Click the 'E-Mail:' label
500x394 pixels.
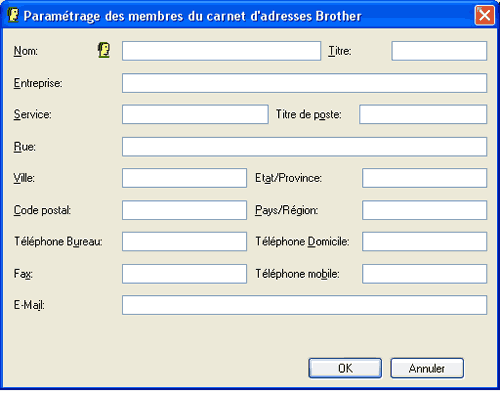[x=29, y=305]
